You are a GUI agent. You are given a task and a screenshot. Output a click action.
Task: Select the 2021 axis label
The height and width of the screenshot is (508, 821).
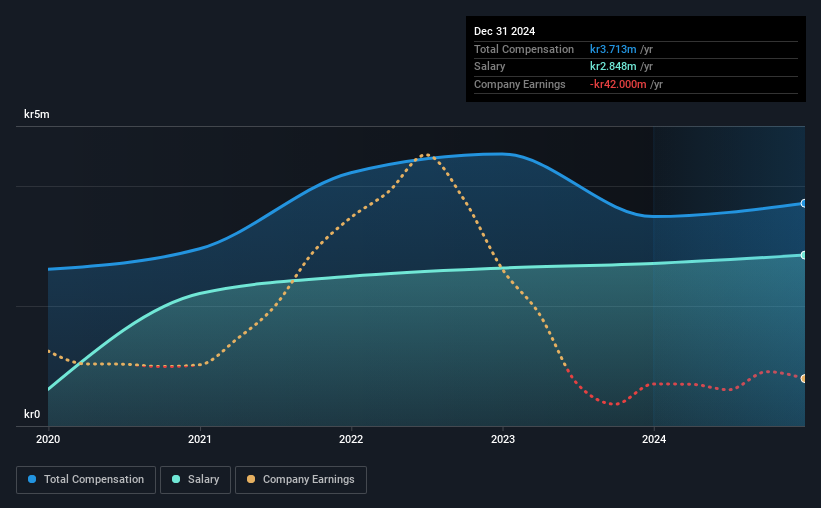[199, 439]
